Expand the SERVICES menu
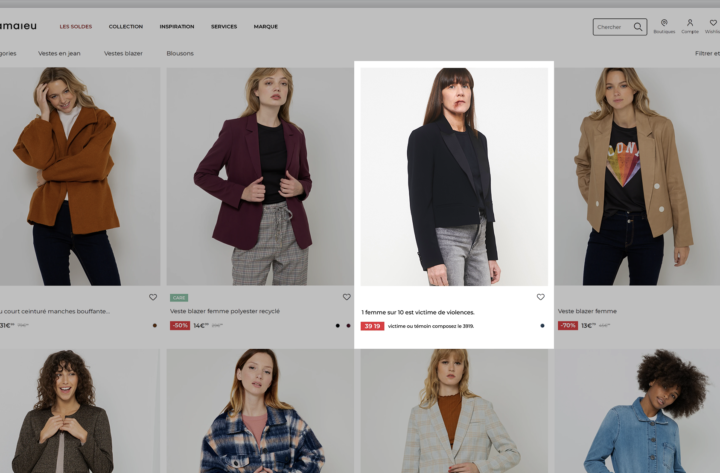Screen dimensions: 720x473 click(224, 27)
